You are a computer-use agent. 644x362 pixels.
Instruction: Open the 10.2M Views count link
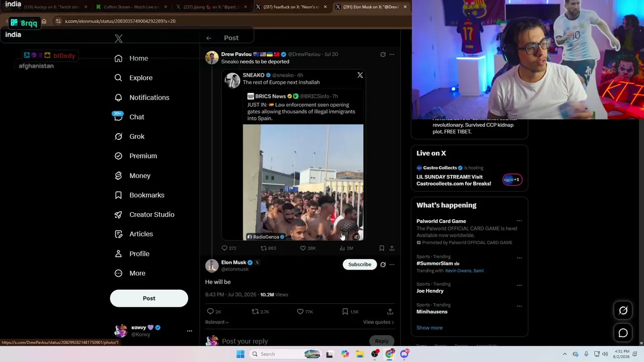[274, 295]
